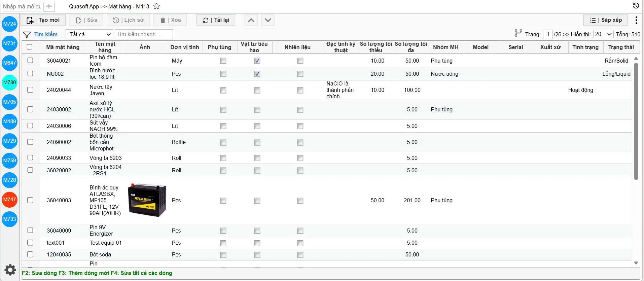The image size is (644, 281).
Task: Click the Tạo mới button
Action: click(43, 20)
